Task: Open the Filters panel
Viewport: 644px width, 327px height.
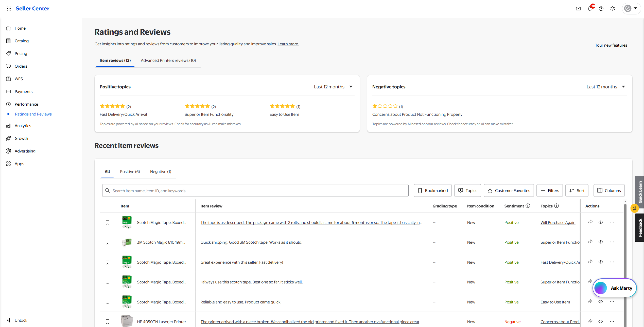Action: tap(550, 190)
